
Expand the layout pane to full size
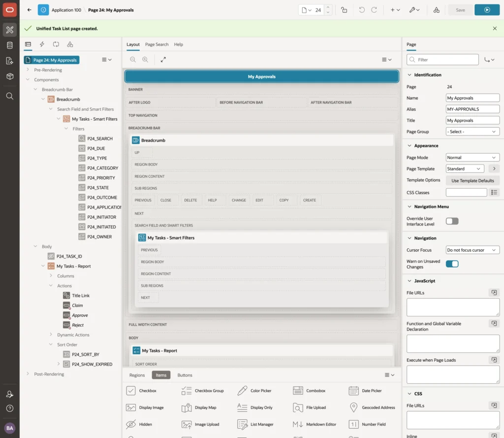click(163, 60)
